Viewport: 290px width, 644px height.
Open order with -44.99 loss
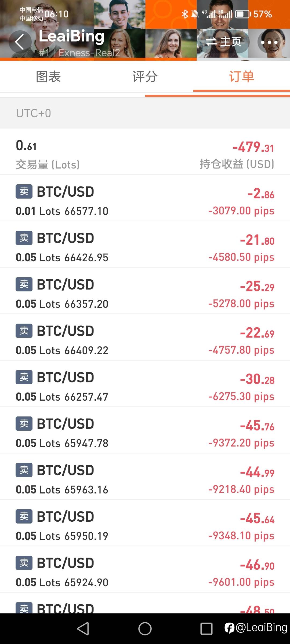tap(145, 477)
